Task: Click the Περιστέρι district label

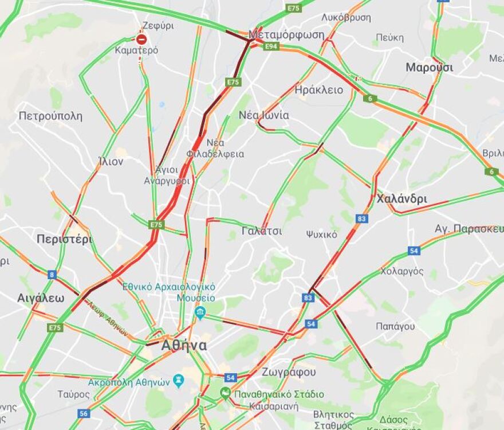Action: click(x=64, y=239)
